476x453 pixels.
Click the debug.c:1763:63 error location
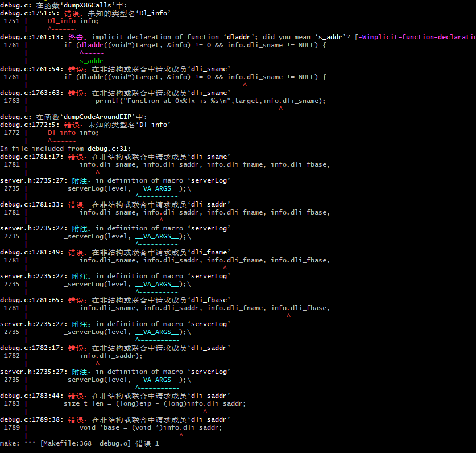point(32,93)
